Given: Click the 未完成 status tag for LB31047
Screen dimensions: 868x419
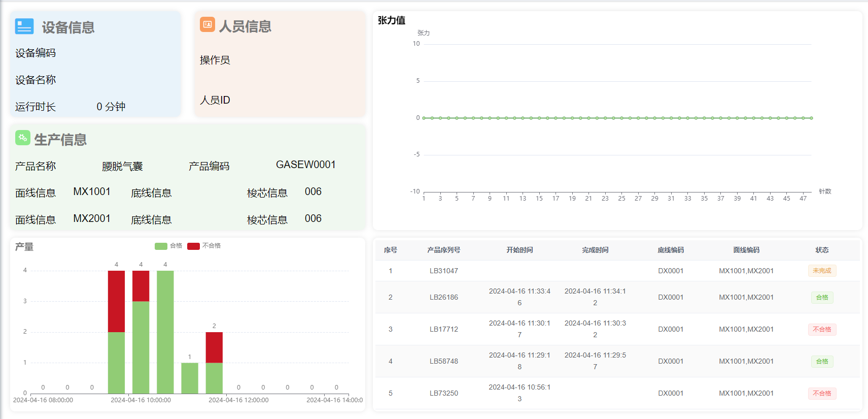Looking at the screenshot, I should (x=822, y=271).
